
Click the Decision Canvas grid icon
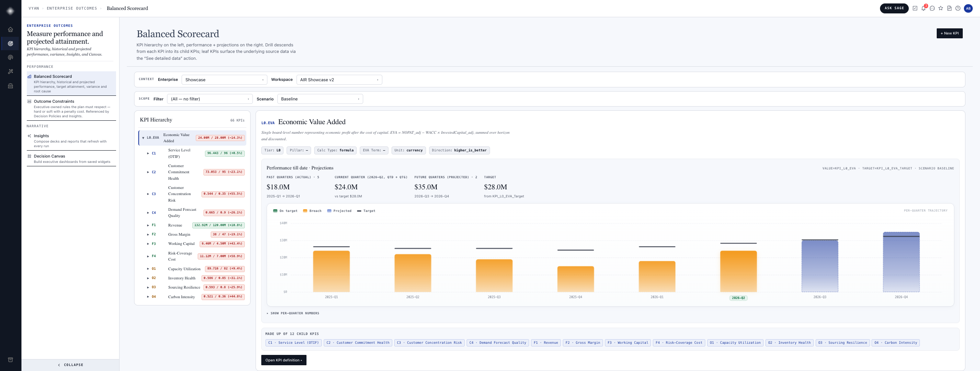29,156
